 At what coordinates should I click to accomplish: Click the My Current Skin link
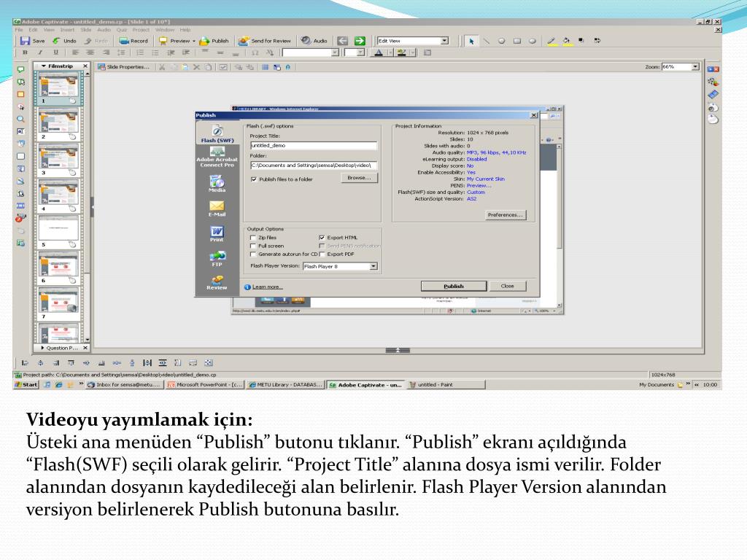click(485, 179)
